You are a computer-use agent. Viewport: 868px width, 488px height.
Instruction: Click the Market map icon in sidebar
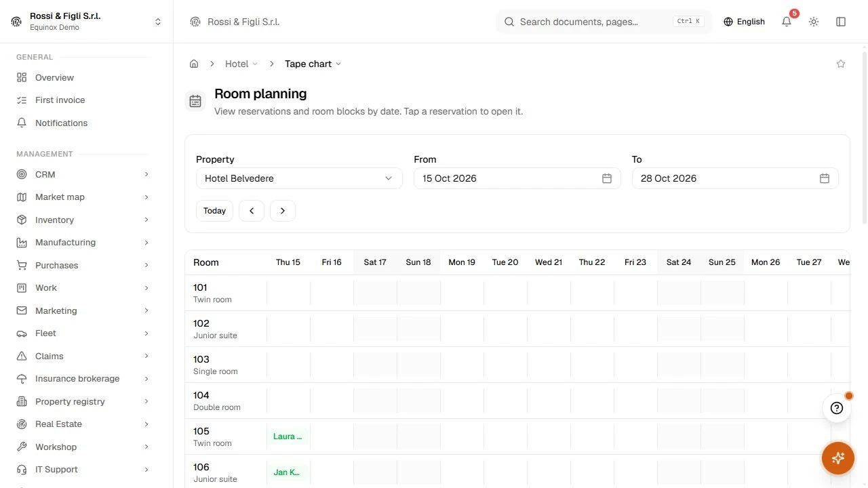22,197
